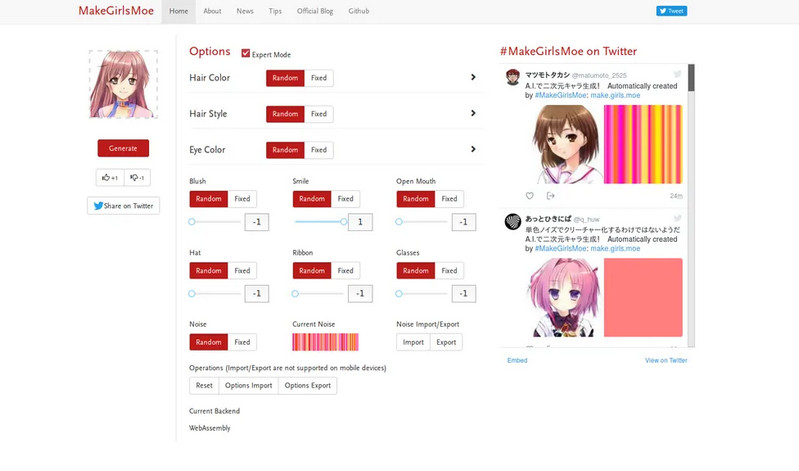This screenshot has height=471, width=799.
Task: Click the Smile value input field
Action: coord(360,222)
